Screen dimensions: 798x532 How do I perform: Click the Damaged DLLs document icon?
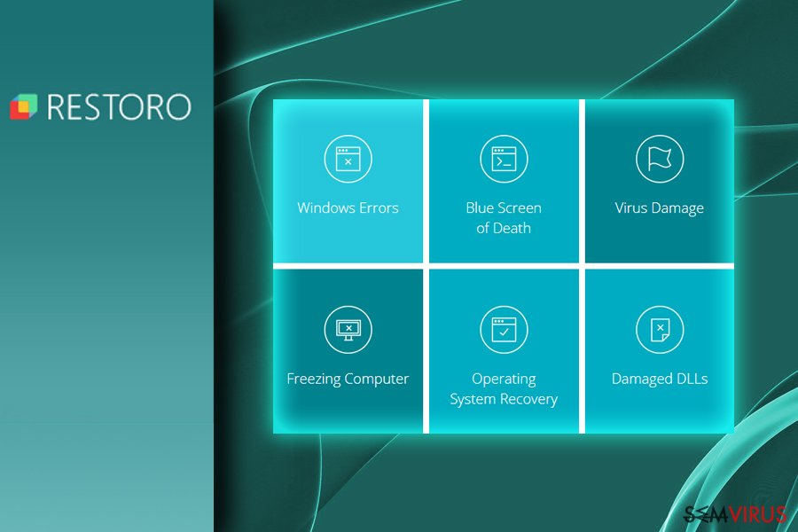pos(659,329)
